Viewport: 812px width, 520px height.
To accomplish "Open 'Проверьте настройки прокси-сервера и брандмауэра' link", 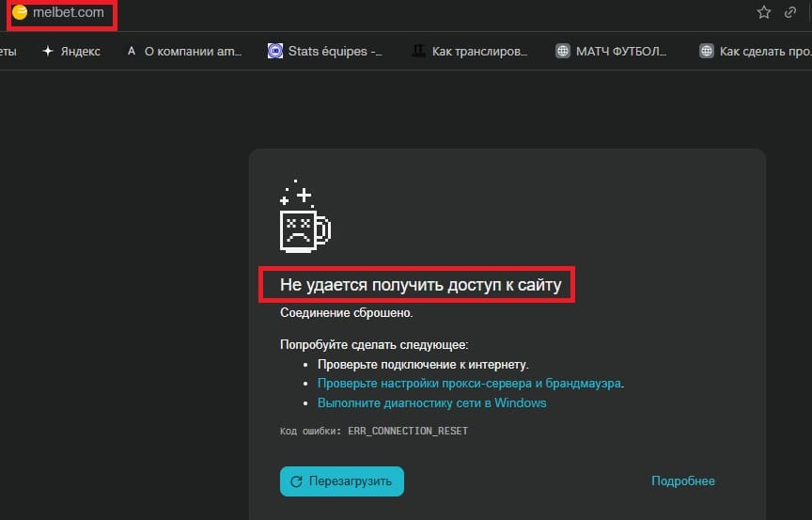I will pos(469,384).
